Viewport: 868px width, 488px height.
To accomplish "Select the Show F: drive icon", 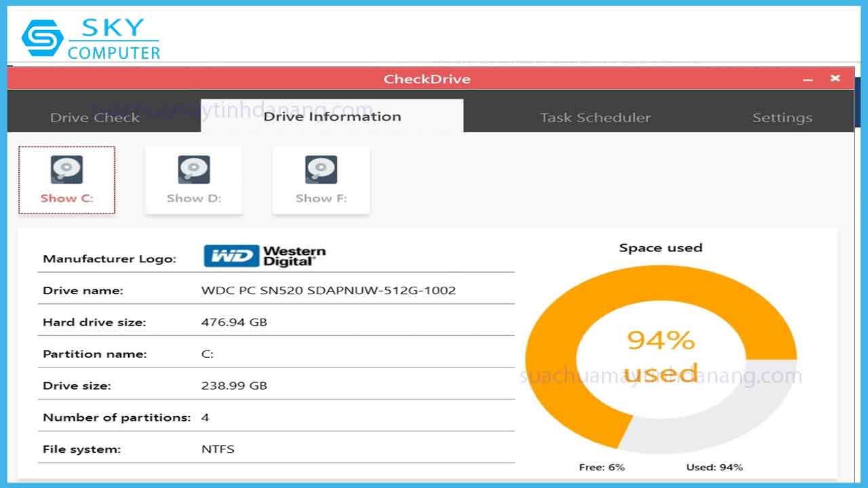I will (x=321, y=180).
